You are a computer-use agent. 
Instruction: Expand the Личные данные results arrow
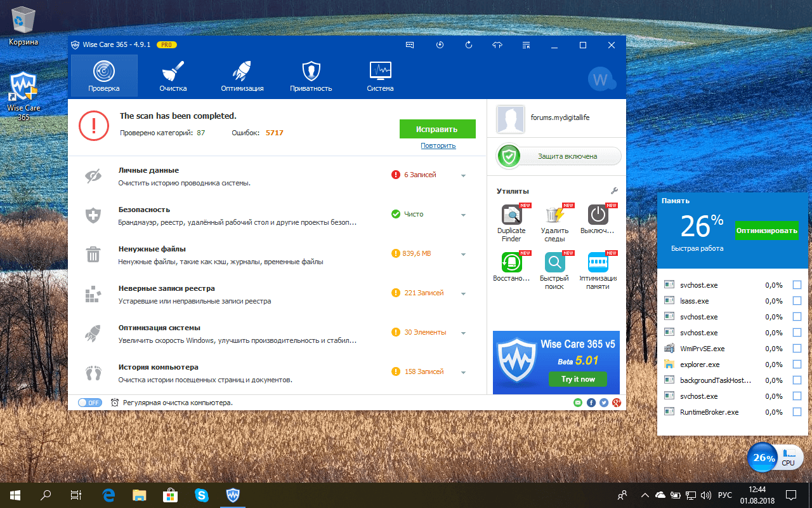[x=464, y=176]
